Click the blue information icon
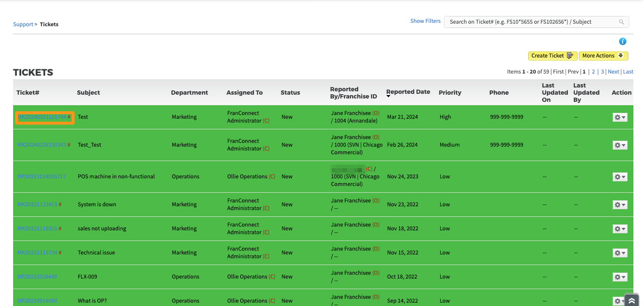644x306 pixels. tap(622, 41)
